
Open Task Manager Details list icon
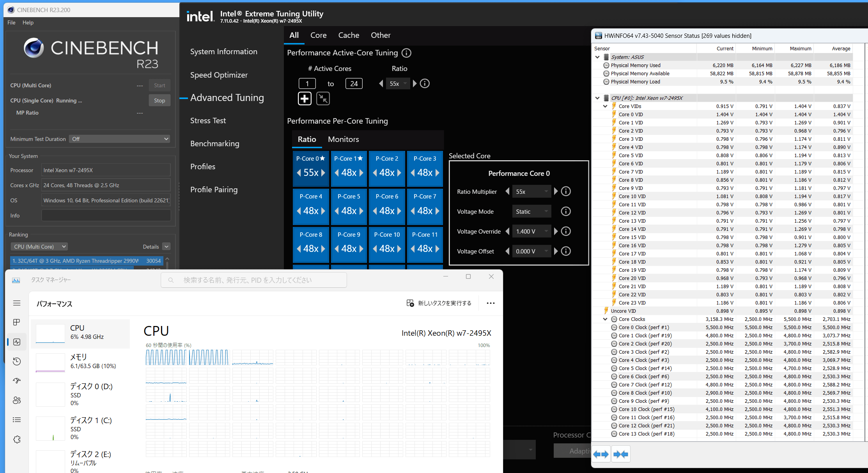tap(17, 420)
